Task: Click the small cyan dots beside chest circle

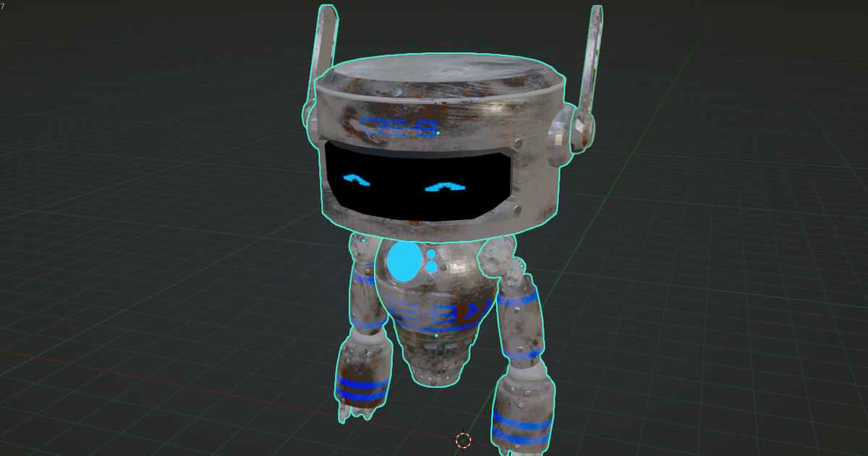Action: [x=431, y=262]
